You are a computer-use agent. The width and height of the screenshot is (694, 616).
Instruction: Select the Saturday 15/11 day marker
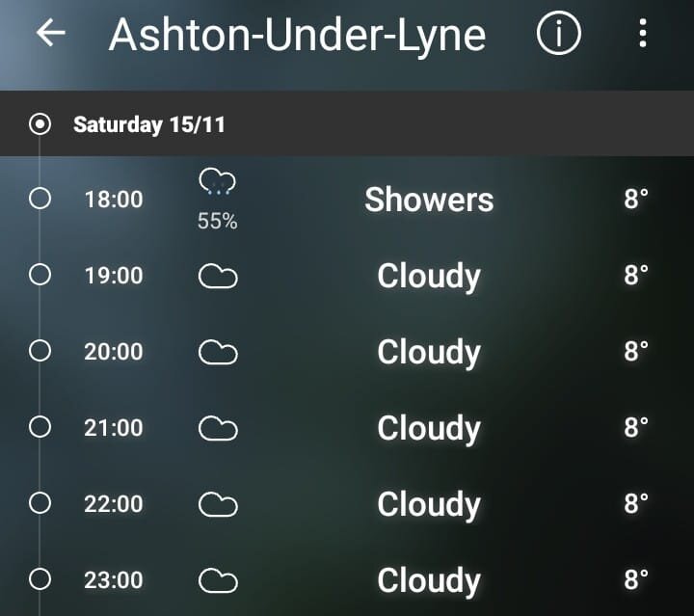coord(40,124)
